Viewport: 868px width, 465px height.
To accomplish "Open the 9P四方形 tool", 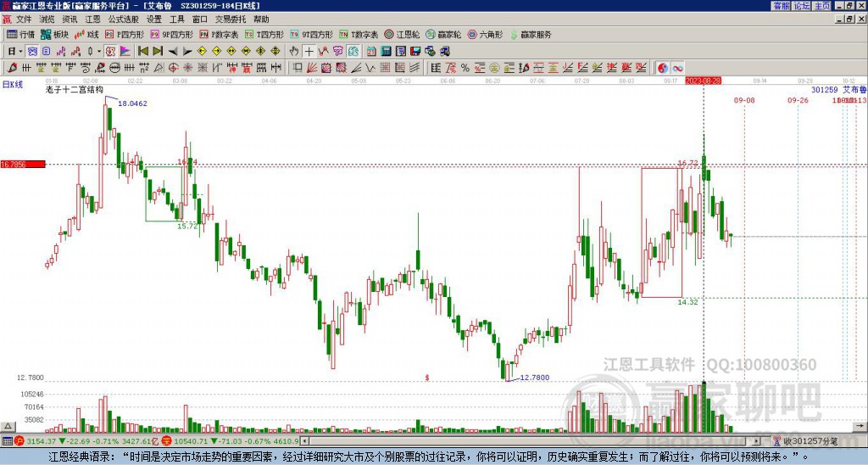I will click(x=172, y=34).
